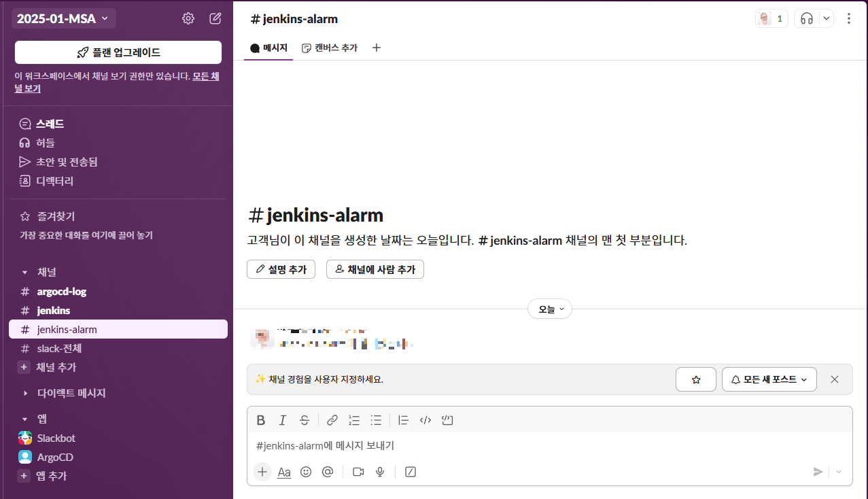Image resolution: width=868 pixels, height=499 pixels.
Task: Insert ordered list
Action: pyautogui.click(x=354, y=420)
